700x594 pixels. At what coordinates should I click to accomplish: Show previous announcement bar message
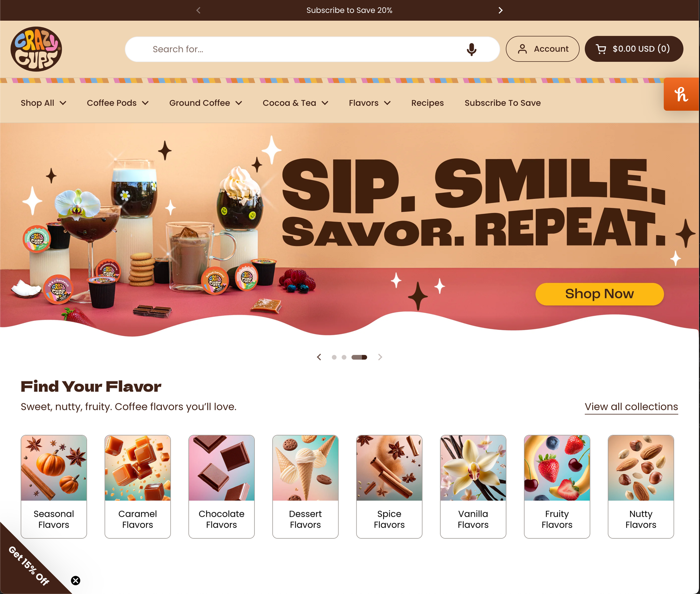pos(198,10)
